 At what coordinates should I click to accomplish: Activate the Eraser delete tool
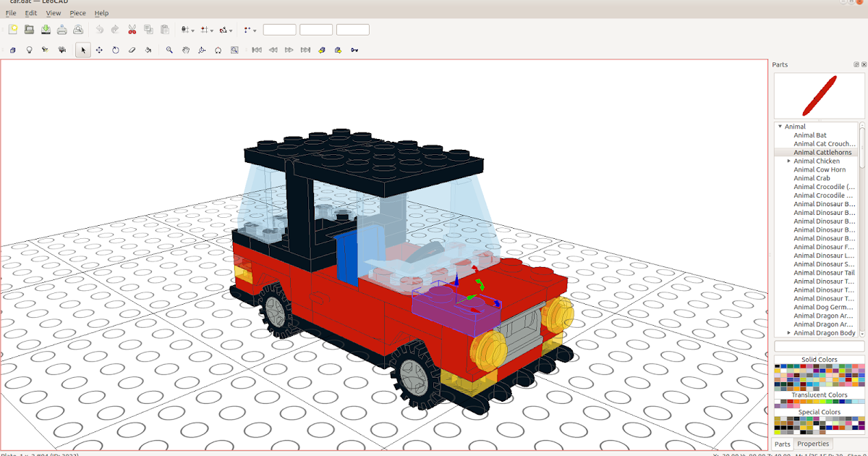click(132, 50)
